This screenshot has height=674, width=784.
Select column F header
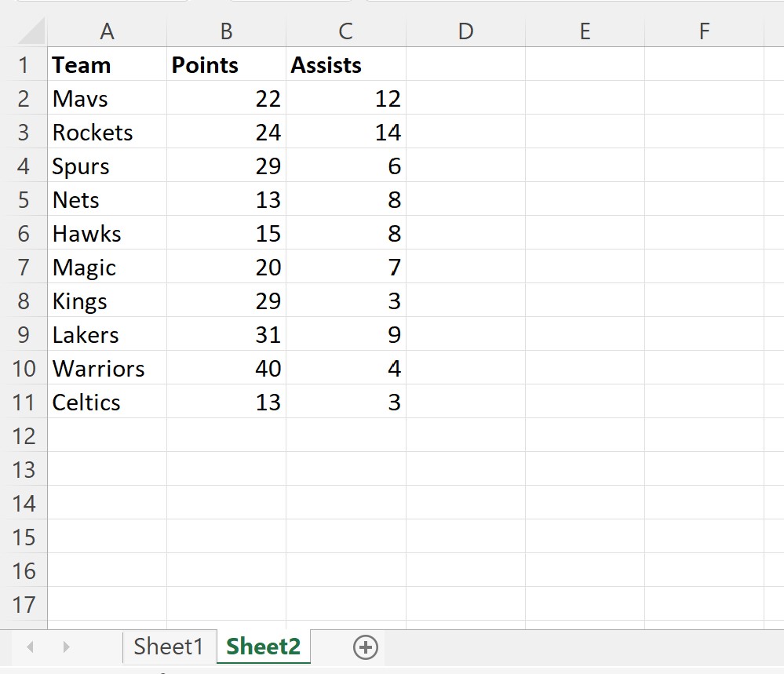704,31
